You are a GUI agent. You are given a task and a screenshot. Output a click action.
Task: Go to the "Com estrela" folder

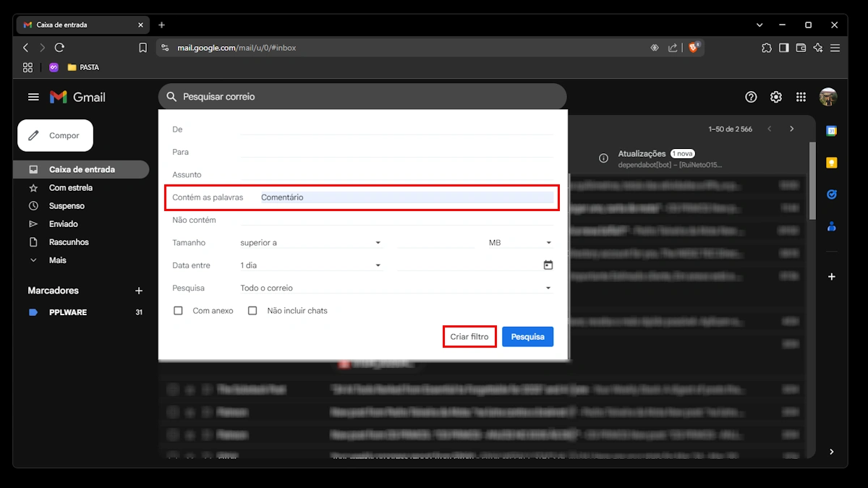(x=71, y=188)
